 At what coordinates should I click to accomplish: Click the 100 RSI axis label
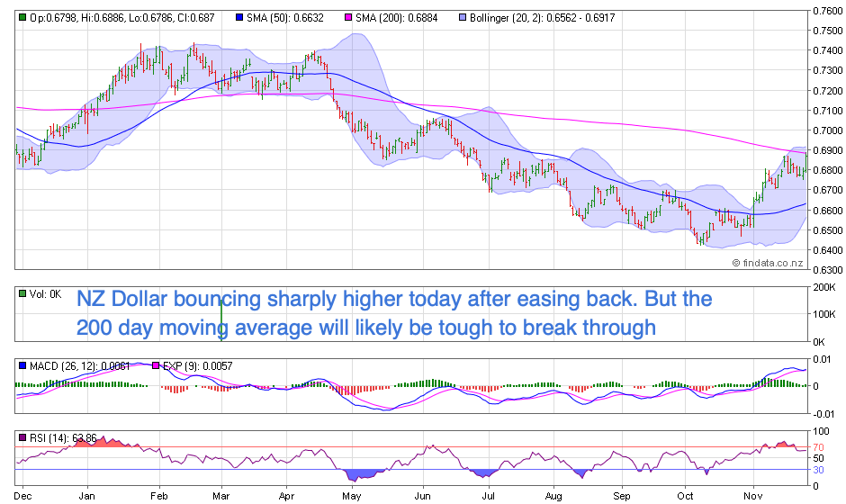(x=821, y=431)
